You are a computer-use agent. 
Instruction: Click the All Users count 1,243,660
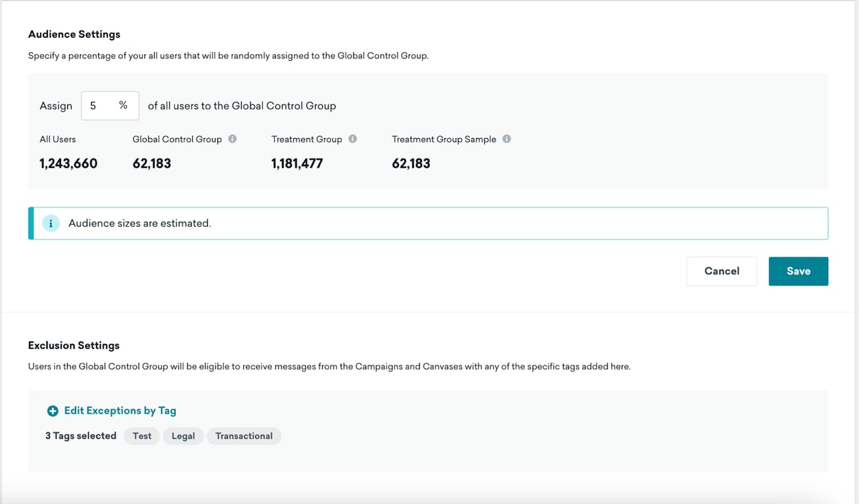click(x=69, y=163)
